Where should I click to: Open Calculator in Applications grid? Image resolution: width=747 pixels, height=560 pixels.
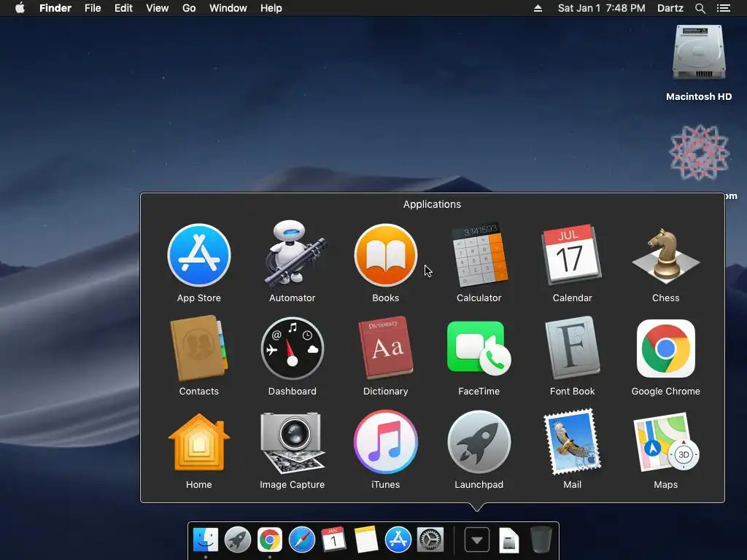click(x=479, y=255)
